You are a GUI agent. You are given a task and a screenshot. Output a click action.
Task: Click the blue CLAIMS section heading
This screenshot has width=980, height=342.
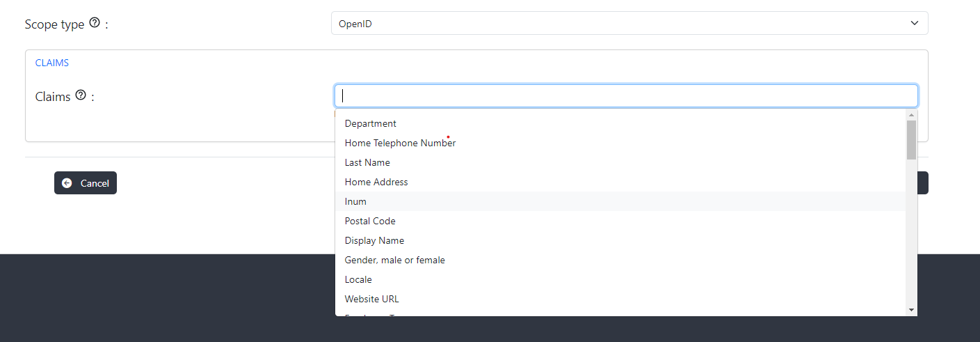coord(52,63)
